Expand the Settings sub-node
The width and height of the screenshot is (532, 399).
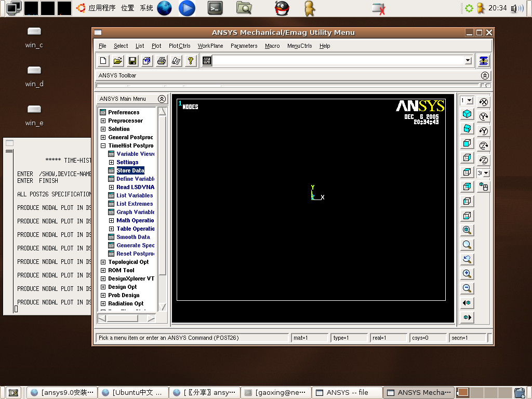(x=111, y=162)
